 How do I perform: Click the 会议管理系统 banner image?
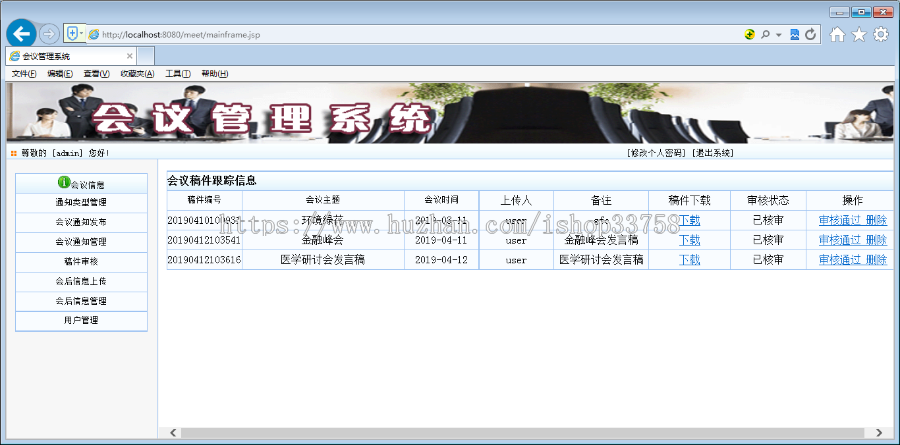click(450, 113)
